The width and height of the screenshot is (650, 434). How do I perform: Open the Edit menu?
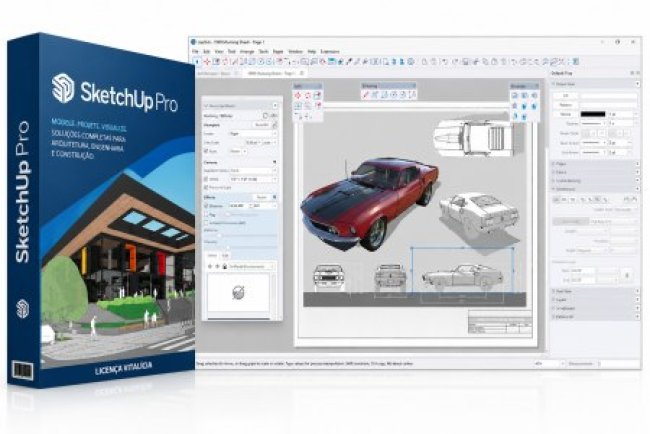[x=206, y=51]
